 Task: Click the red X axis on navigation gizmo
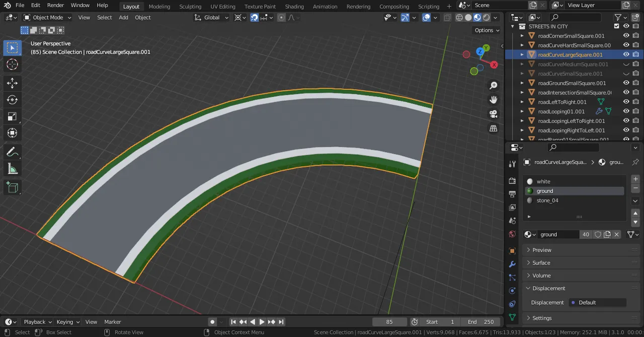494,64
